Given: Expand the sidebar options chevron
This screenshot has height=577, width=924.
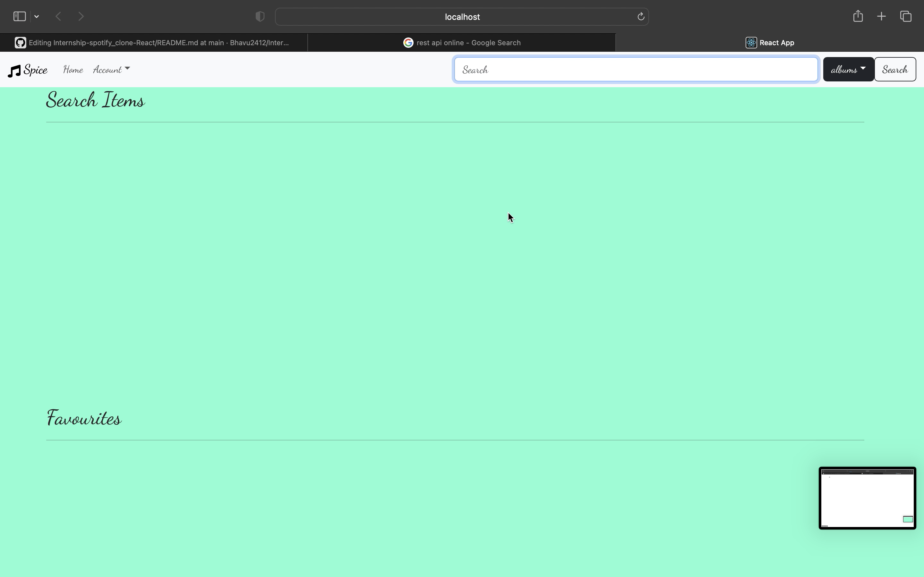Looking at the screenshot, I should pos(37,16).
